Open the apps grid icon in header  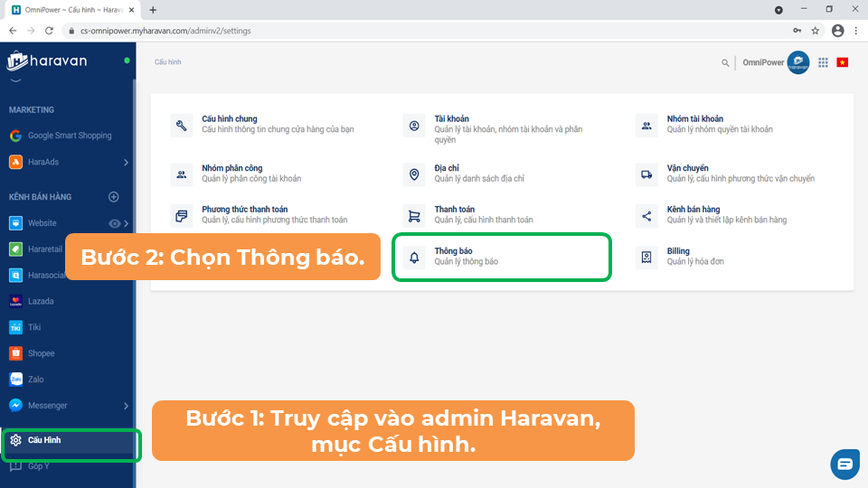click(823, 62)
